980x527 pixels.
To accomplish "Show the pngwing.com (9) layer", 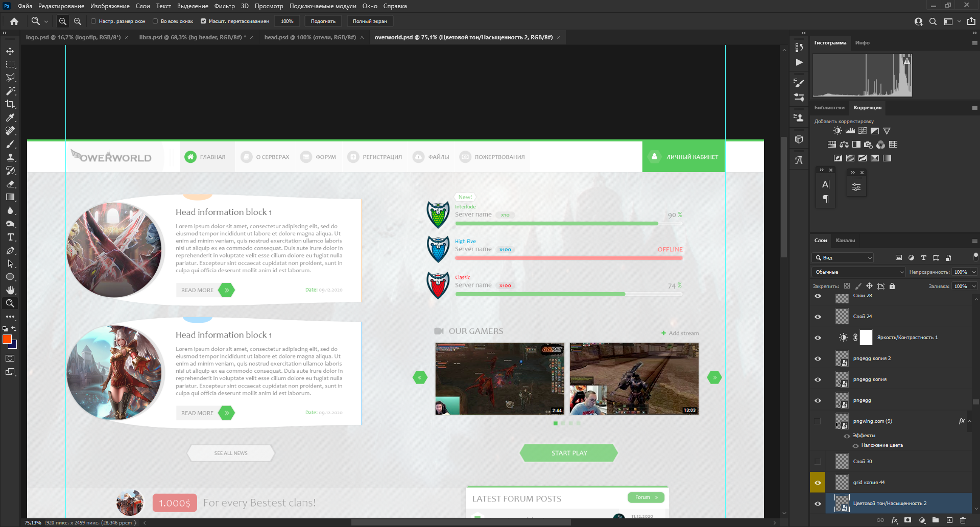I will 818,421.
